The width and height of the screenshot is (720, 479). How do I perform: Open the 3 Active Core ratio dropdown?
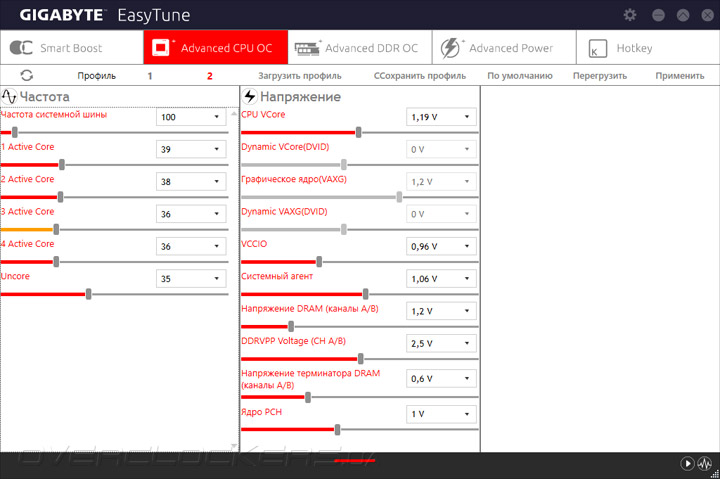point(191,214)
